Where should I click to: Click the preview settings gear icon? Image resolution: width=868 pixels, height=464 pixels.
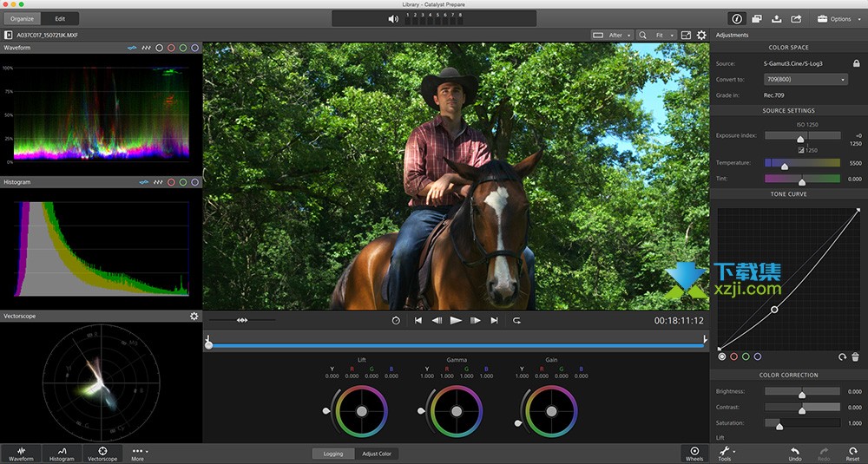(x=701, y=35)
